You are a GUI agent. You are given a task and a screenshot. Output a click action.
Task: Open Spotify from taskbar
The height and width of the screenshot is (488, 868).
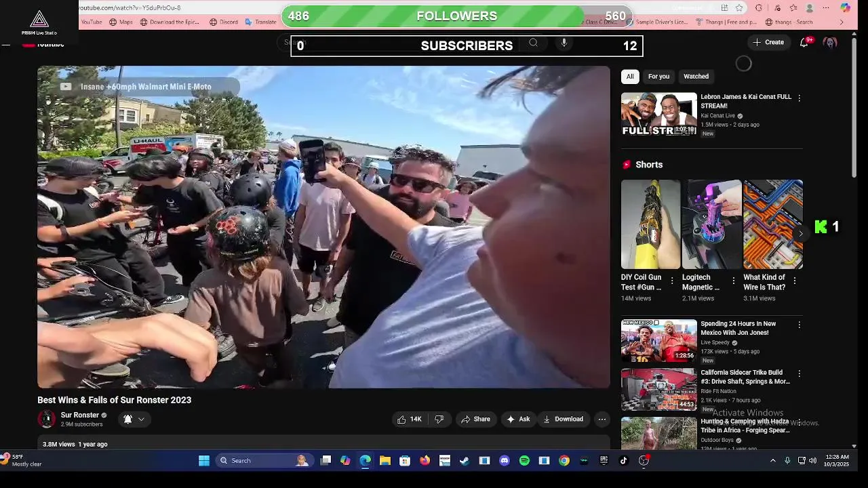(x=524, y=461)
